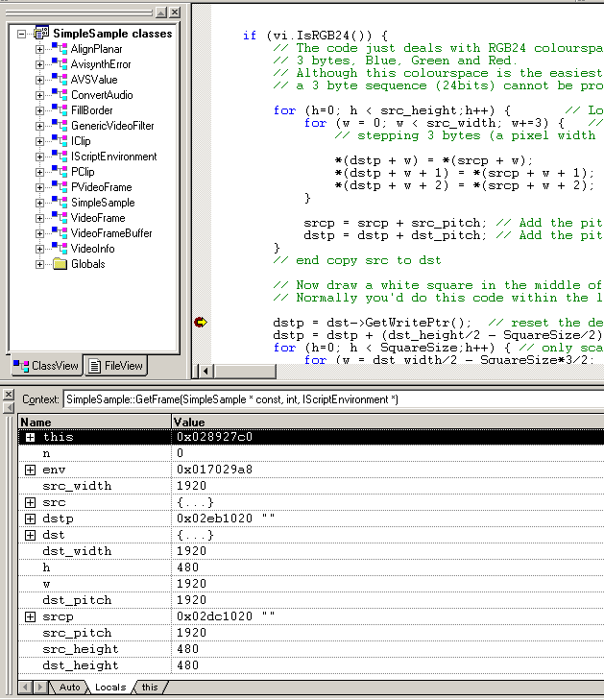Select the dst_pitch variable row
Image resolution: width=604 pixels, height=700 pixels.
click(x=311, y=600)
